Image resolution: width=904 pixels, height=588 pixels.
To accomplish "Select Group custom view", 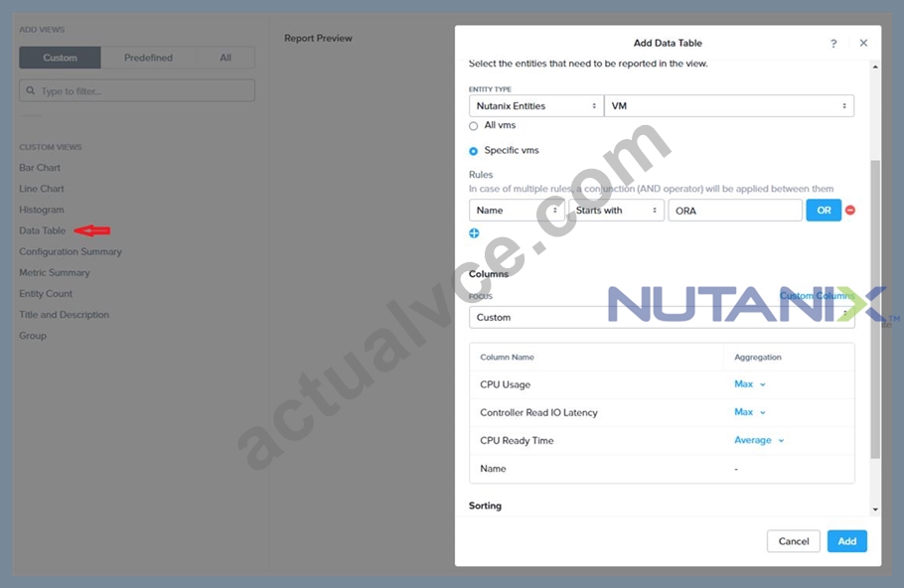I will pos(33,336).
